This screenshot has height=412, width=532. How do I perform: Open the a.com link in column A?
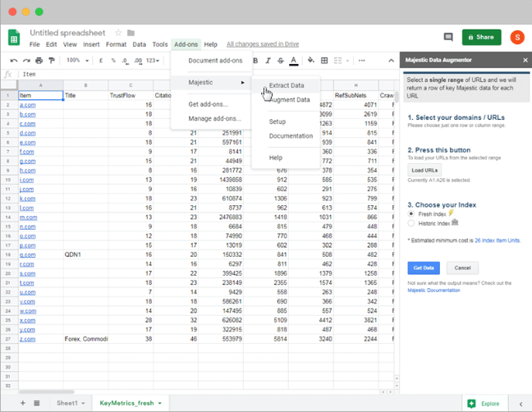[27, 105]
